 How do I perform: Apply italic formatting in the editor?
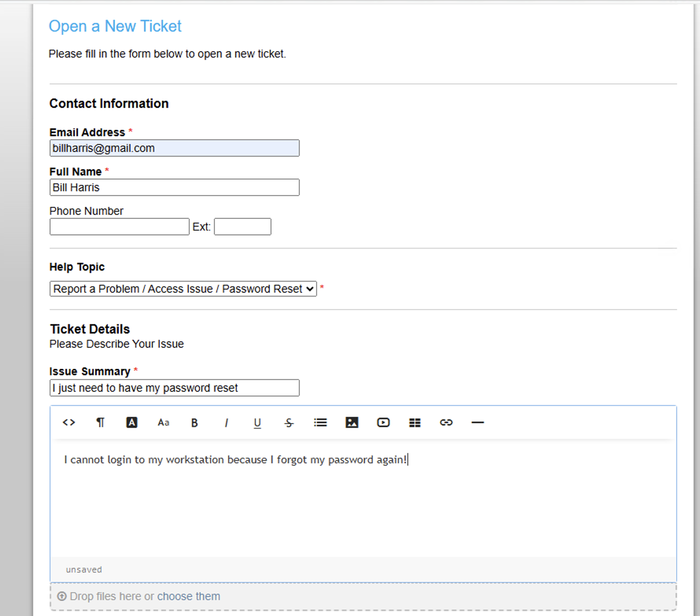coord(226,422)
